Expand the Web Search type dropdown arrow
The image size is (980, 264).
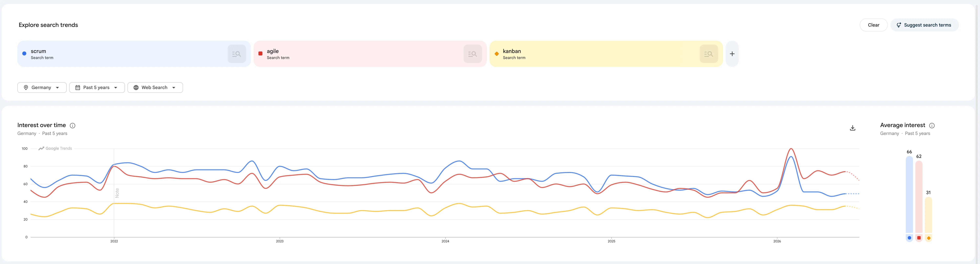click(x=174, y=88)
